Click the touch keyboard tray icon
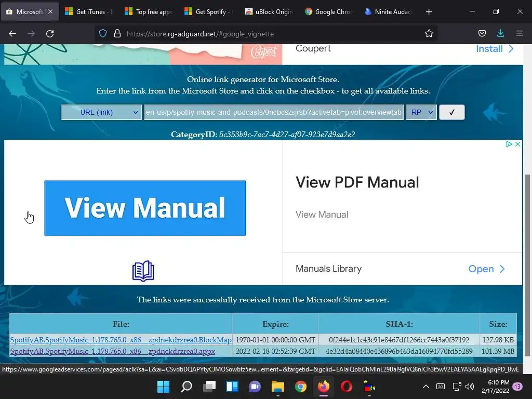This screenshot has width=532, height=399. [x=441, y=387]
